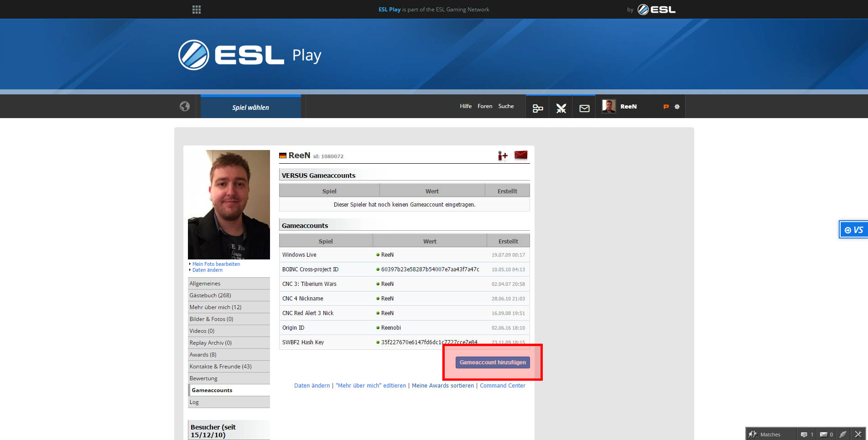This screenshot has width=868, height=440.
Task: Open the apps grid icon
Action: [x=197, y=10]
